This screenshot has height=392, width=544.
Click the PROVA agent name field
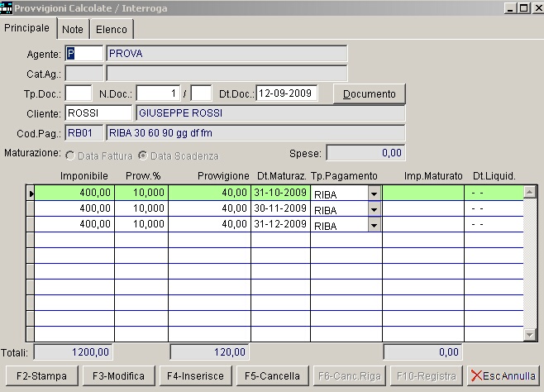[227, 54]
